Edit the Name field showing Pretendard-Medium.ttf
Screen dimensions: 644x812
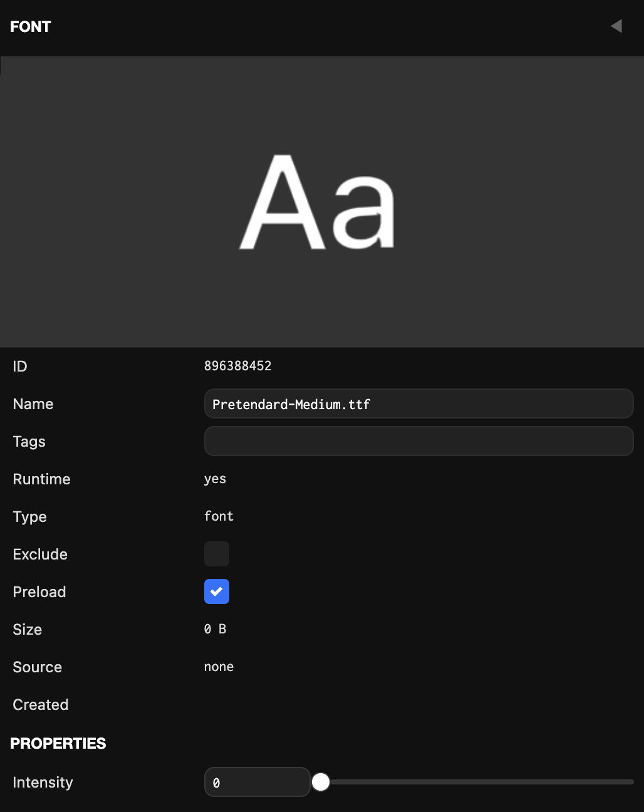pos(418,403)
